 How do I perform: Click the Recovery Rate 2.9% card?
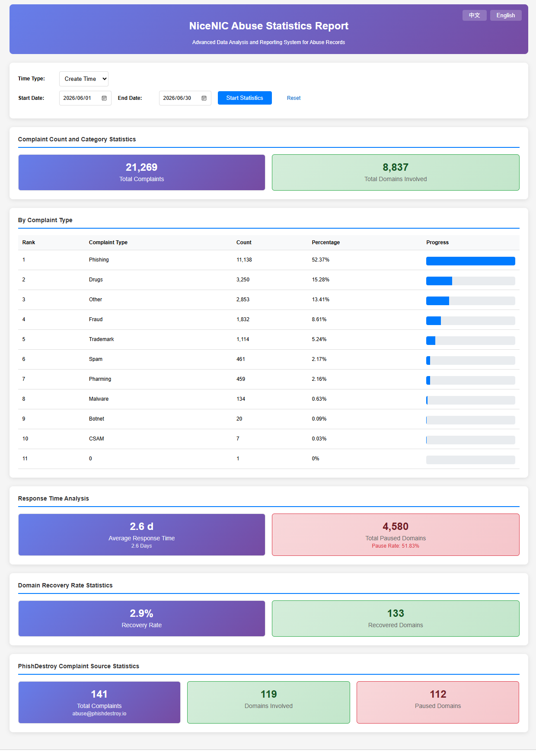coord(142,619)
